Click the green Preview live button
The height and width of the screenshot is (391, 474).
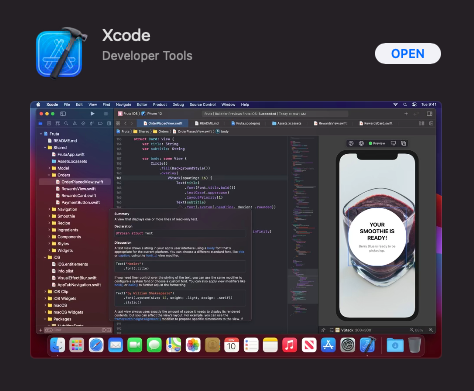(x=377, y=143)
